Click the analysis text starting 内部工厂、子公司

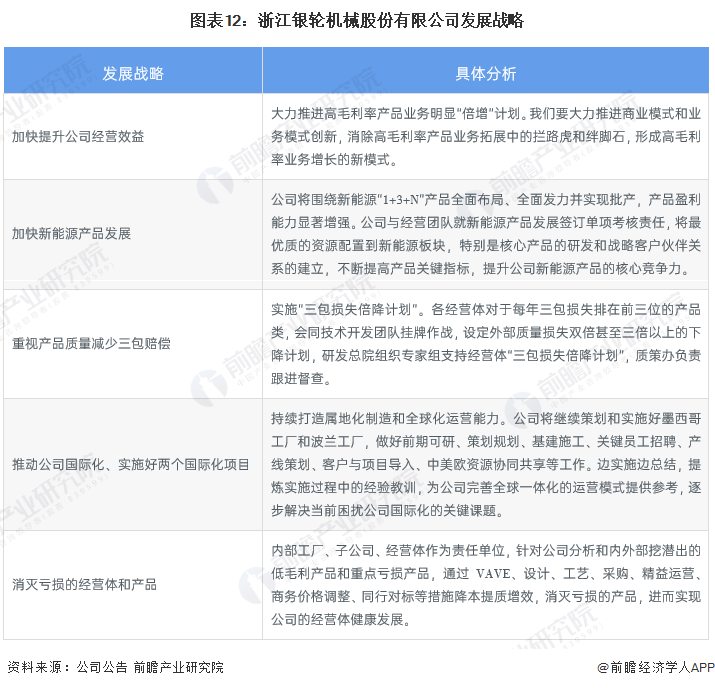(486, 585)
